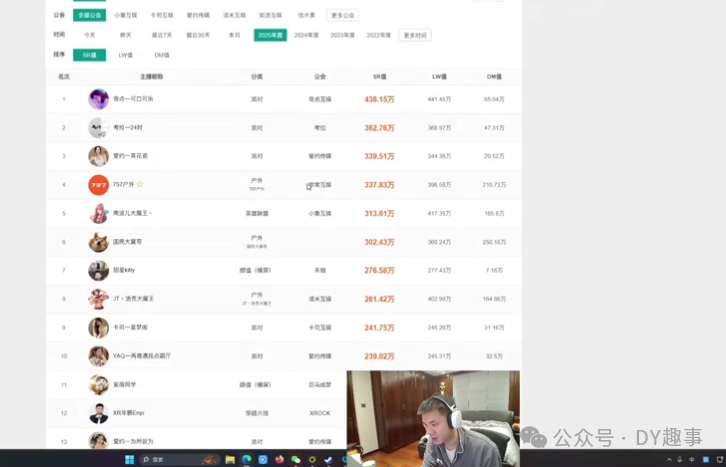Click the DM值 column header

coord(494,76)
